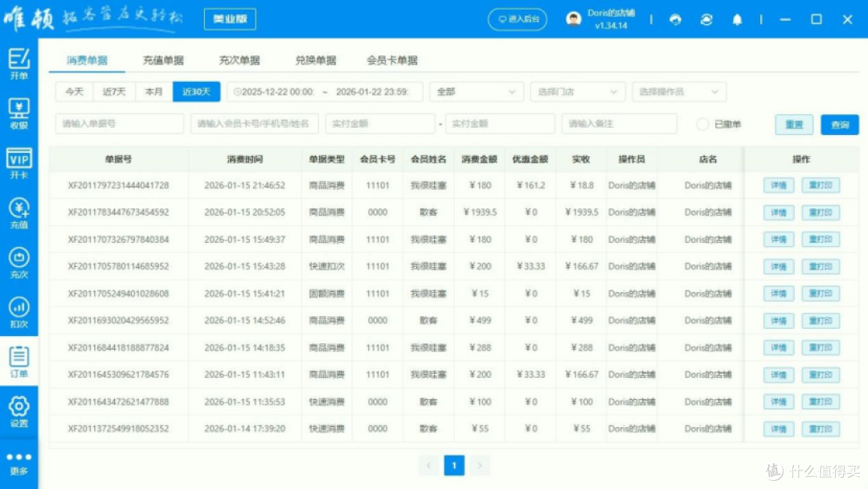Click the 2026-01-15 15:41:21 time cell

pos(244,294)
